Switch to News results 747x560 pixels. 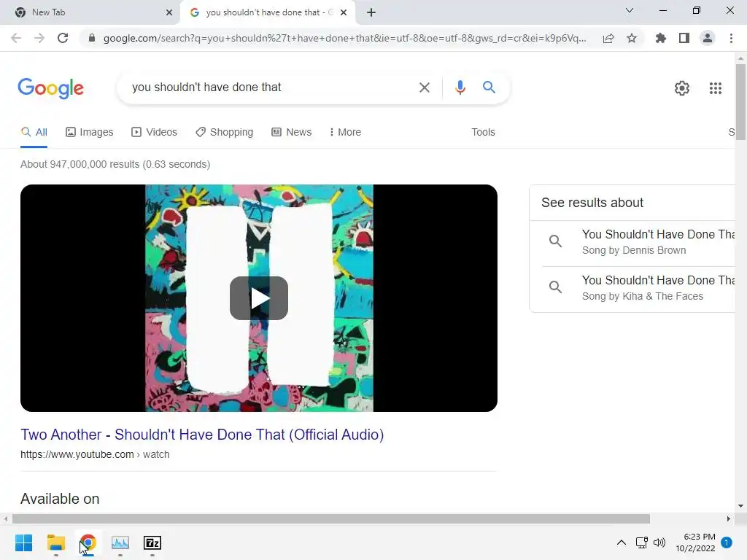(292, 133)
